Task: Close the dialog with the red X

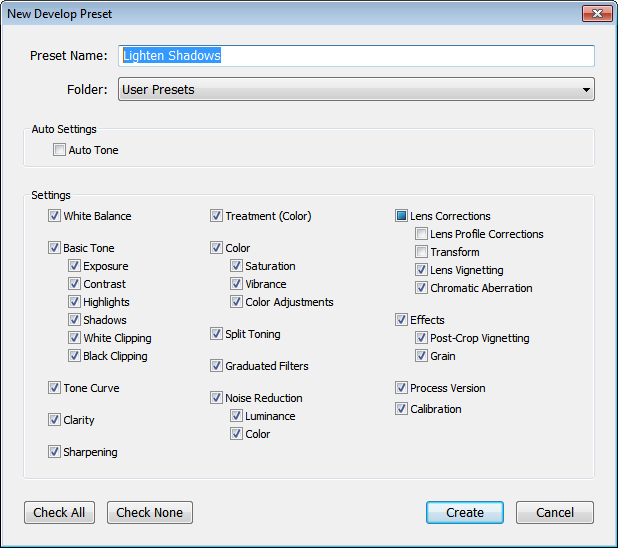Action: [x=597, y=13]
